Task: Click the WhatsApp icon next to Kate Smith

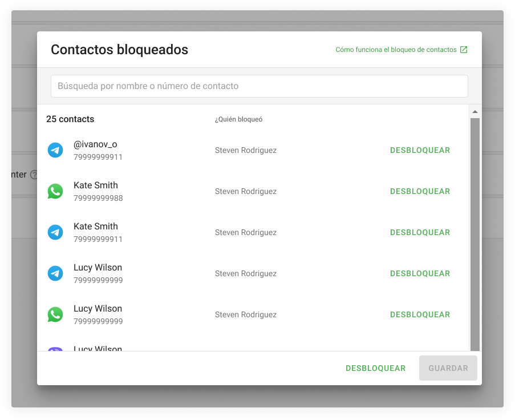Action: coord(55,192)
